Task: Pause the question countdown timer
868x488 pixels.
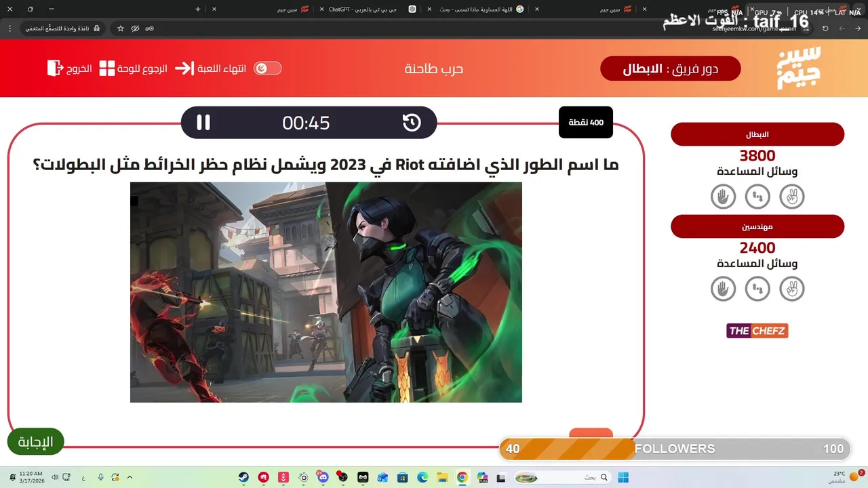Action: pyautogui.click(x=203, y=123)
